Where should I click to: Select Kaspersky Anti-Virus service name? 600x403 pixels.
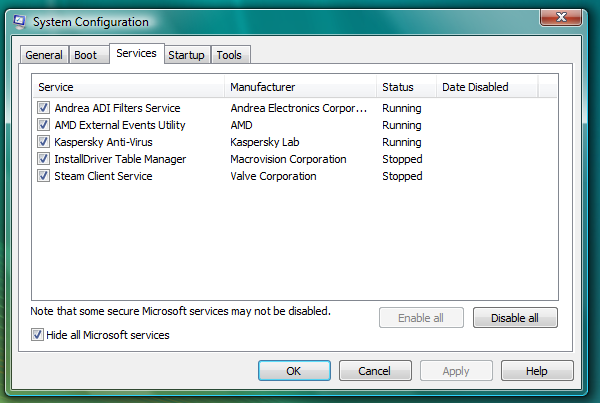(103, 142)
